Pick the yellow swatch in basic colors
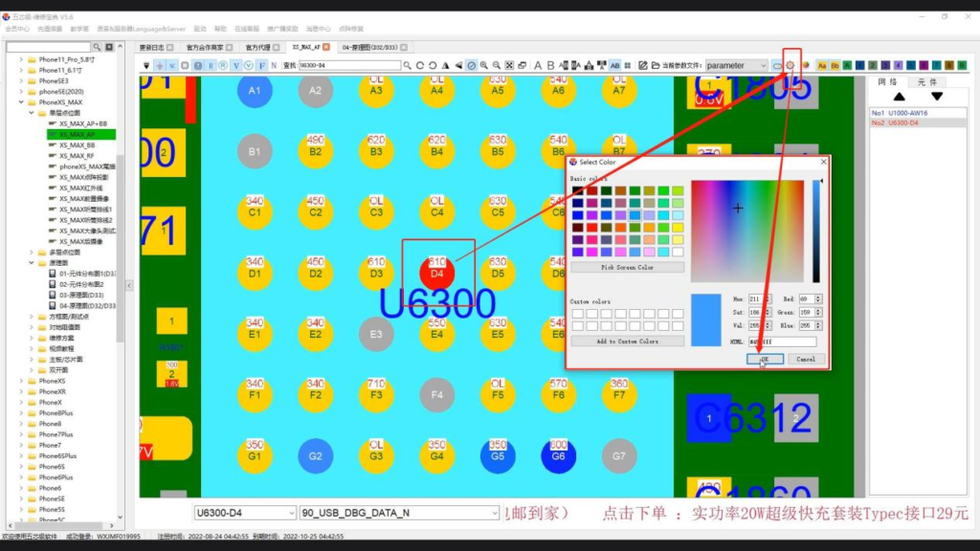 [x=678, y=228]
